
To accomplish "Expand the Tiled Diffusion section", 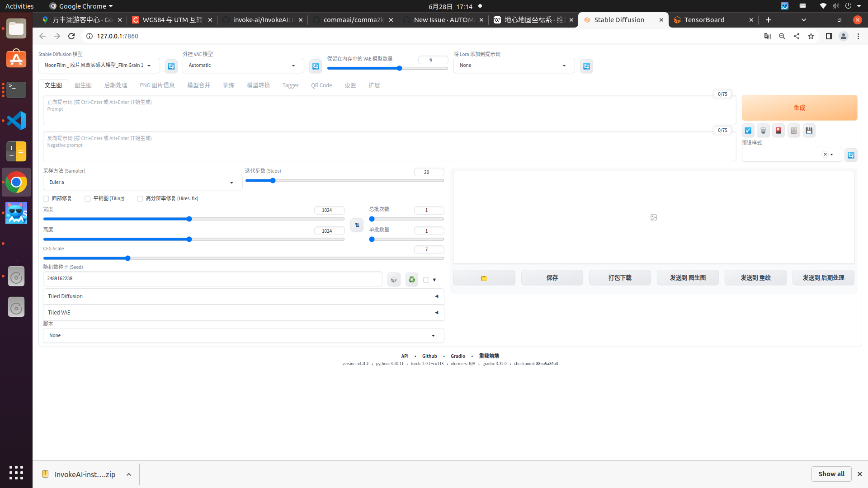I will (243, 296).
